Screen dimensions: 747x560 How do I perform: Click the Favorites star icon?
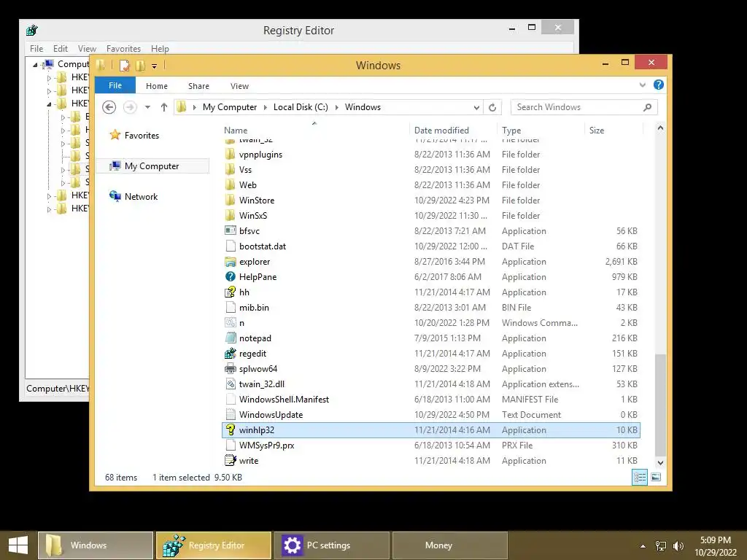pos(115,135)
